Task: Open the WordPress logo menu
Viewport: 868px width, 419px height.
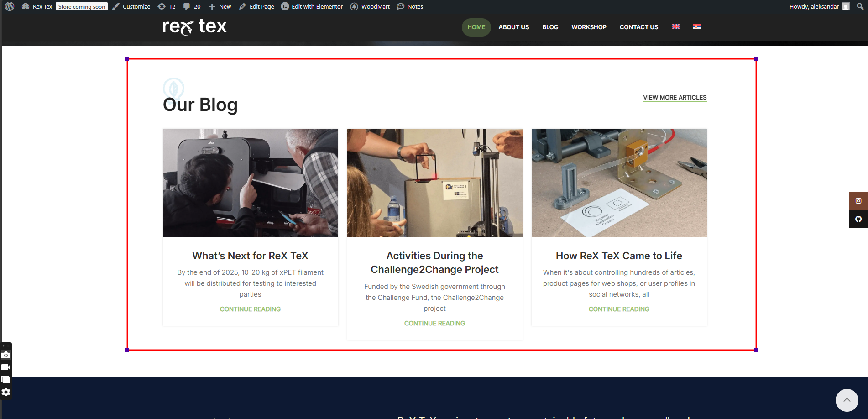Action: pos(10,6)
